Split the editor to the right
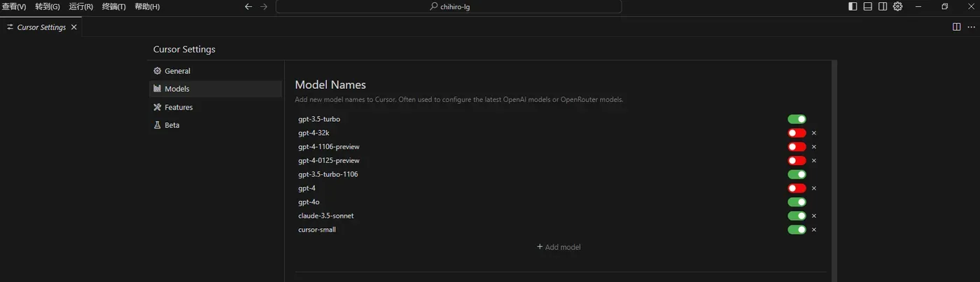The image size is (980, 282). [x=956, y=27]
